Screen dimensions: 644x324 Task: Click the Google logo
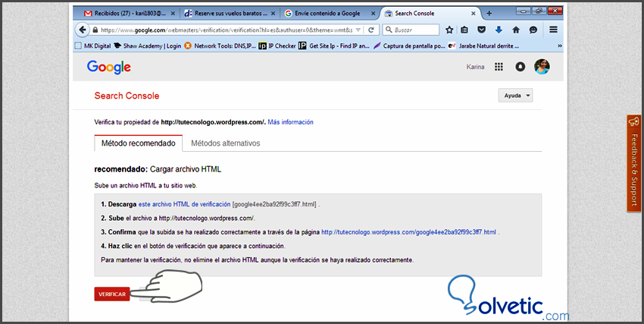[109, 68]
